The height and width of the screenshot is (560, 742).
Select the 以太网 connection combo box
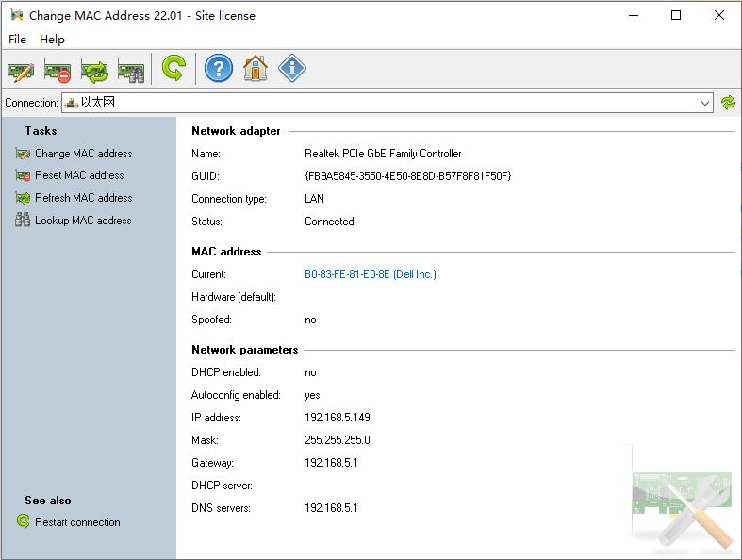tap(387, 103)
